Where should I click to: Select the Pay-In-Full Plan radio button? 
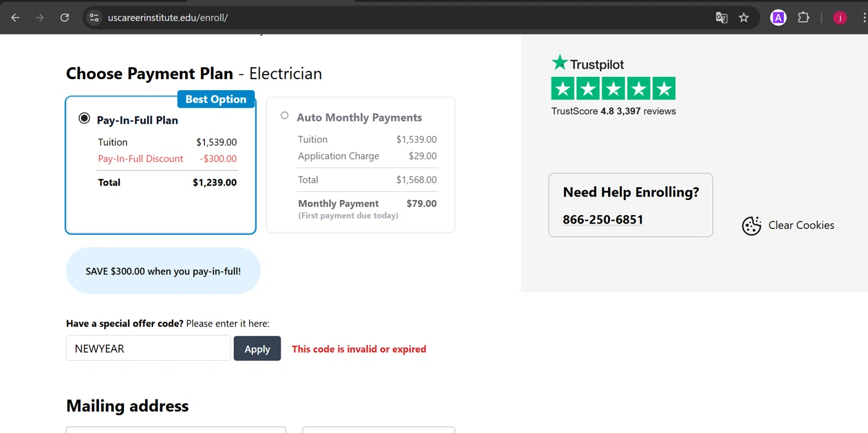84,119
